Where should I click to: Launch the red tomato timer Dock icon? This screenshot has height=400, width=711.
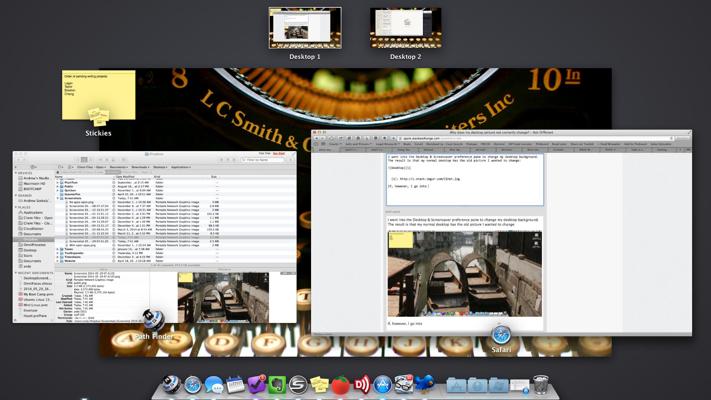point(341,385)
